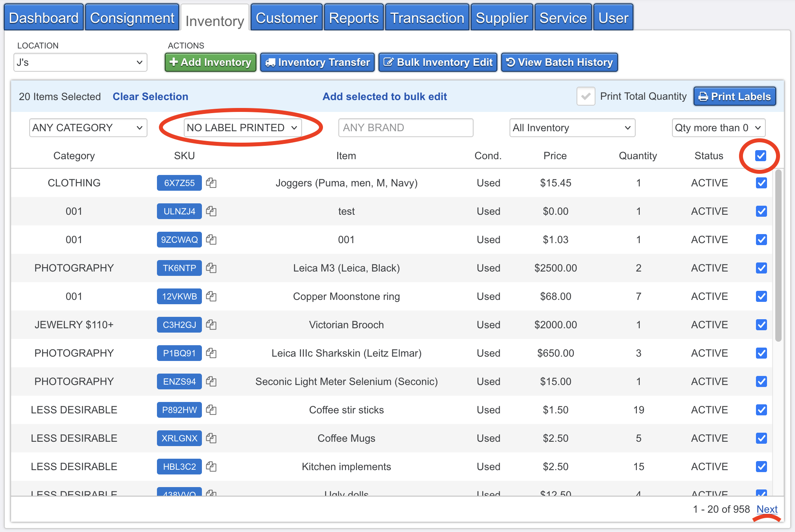
Task: Open the J's location dropdown
Action: pos(80,62)
